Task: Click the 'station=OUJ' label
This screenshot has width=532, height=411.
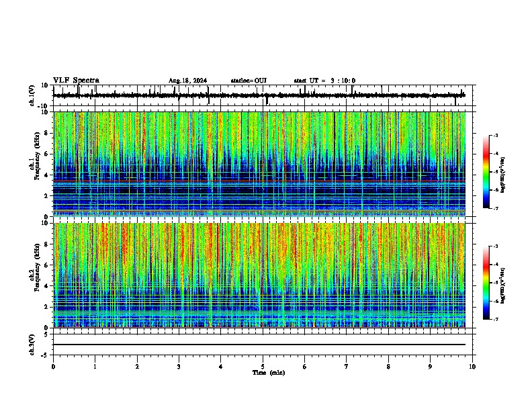Action: [249, 81]
